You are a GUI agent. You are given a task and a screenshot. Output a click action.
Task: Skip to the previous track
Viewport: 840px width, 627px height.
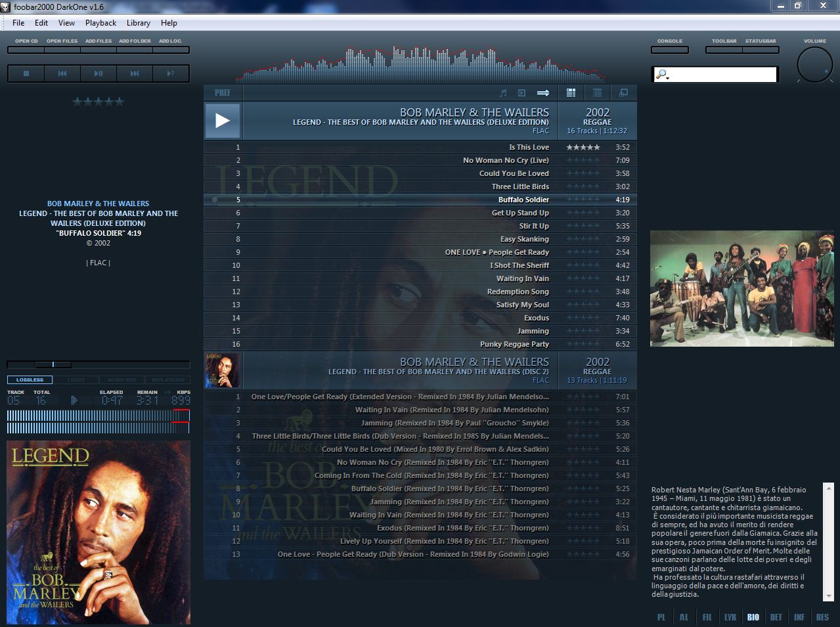62,74
